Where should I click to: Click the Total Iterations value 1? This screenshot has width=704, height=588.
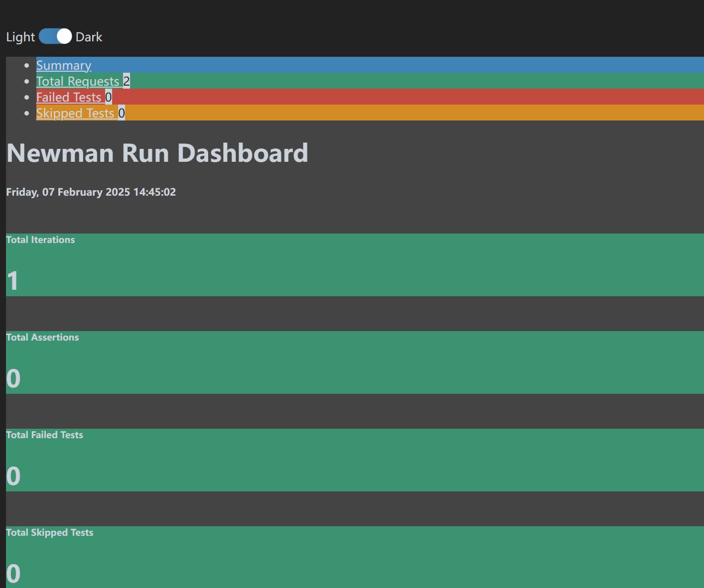point(12,281)
